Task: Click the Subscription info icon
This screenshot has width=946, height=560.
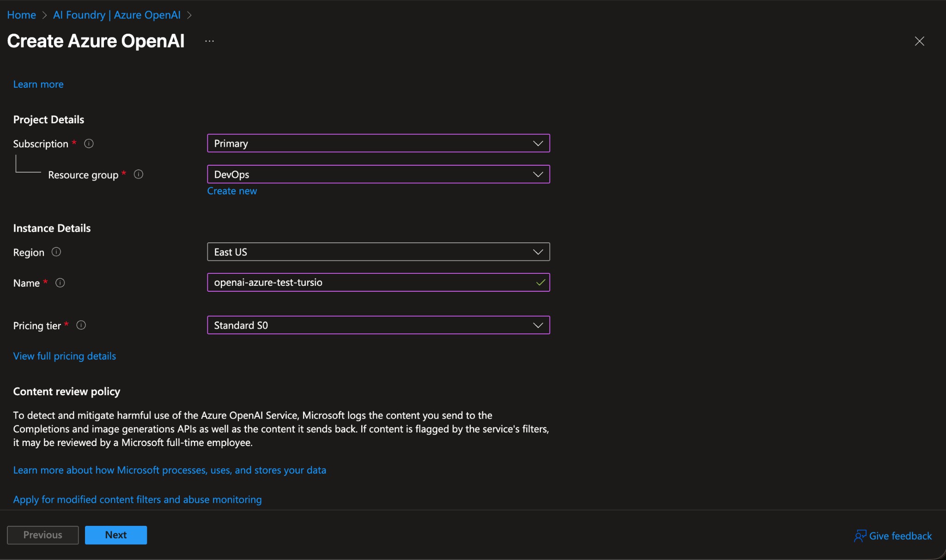Action: [x=89, y=144]
